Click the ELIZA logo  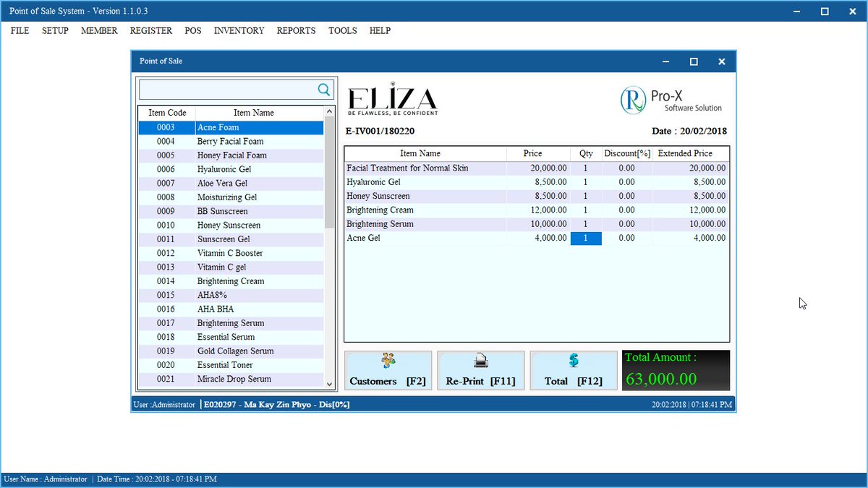[x=392, y=99]
